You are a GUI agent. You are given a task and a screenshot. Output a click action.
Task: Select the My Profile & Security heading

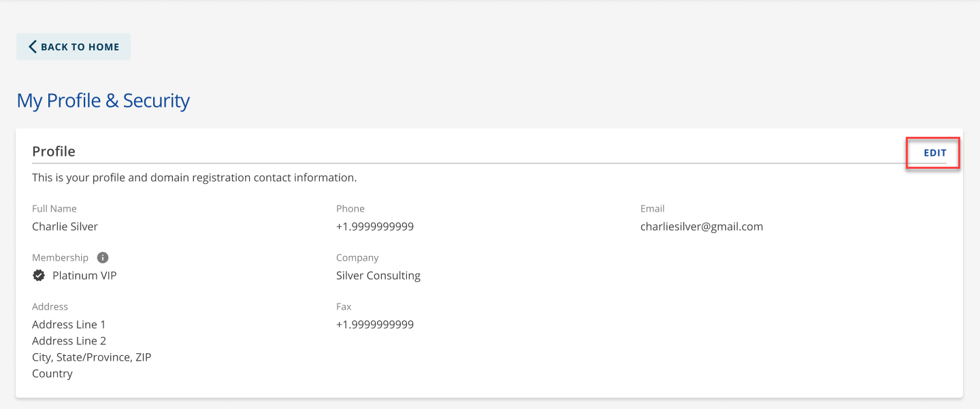103,100
